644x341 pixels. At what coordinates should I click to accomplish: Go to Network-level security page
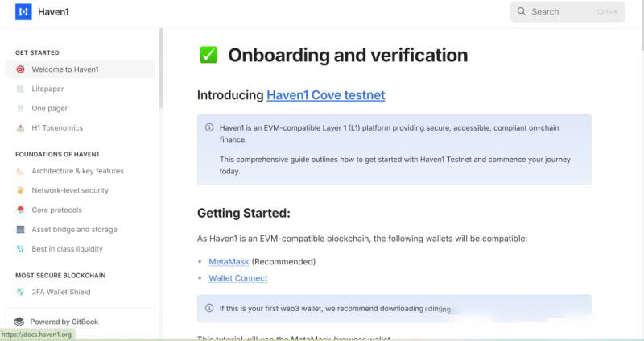[x=70, y=190]
